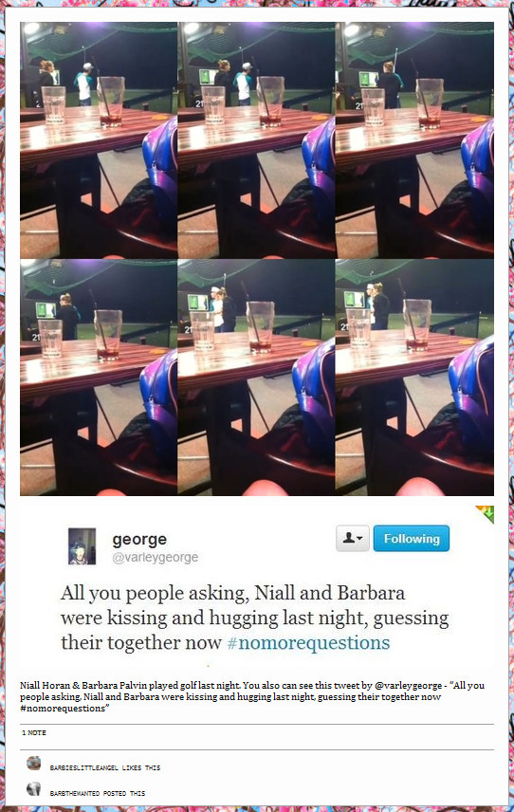
Task: Open the bottom-right photo of the couple
Action: 414,378
